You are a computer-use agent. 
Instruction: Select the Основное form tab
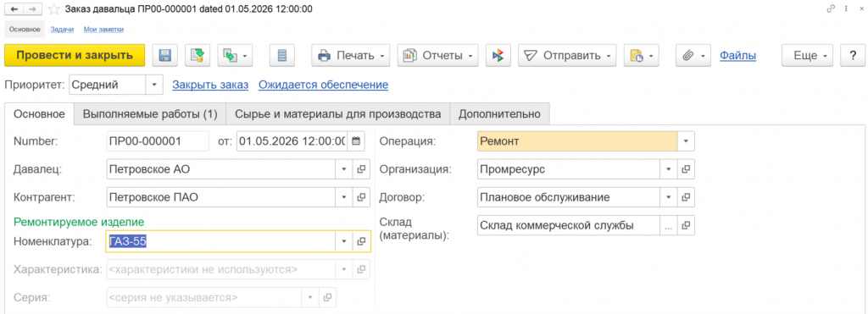[x=39, y=114]
